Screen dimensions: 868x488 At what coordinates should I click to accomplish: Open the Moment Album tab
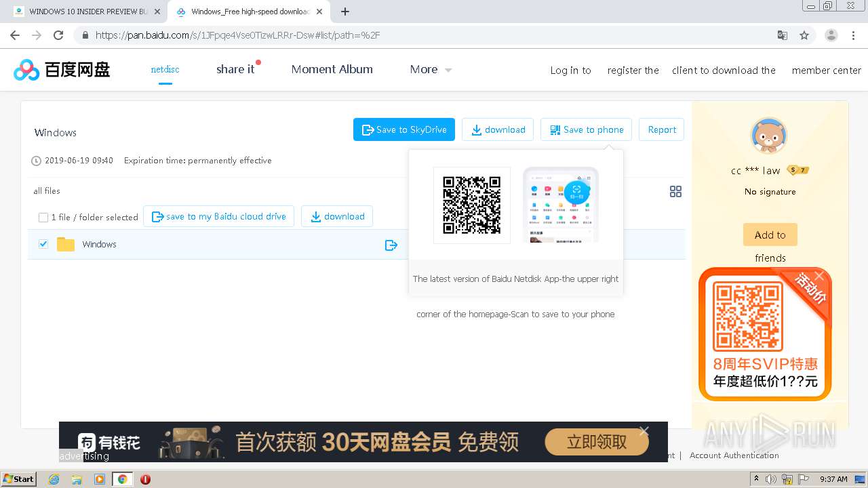click(x=332, y=69)
